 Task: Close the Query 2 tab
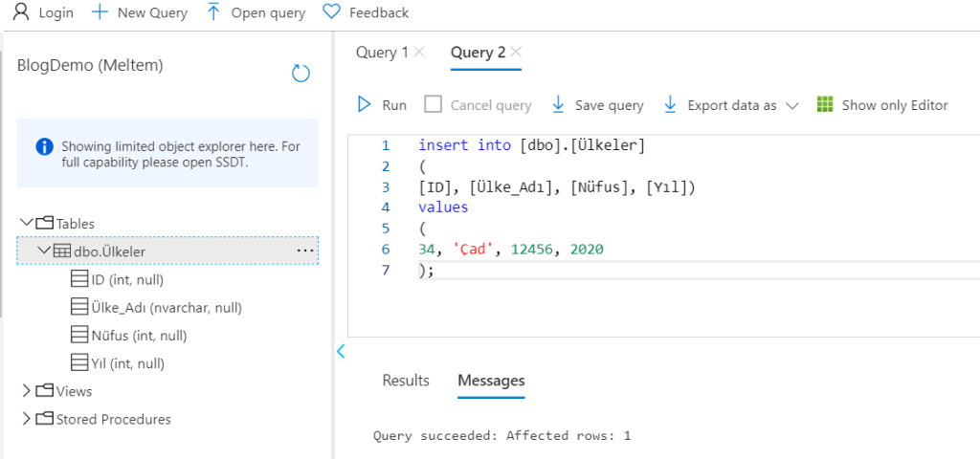click(x=517, y=53)
